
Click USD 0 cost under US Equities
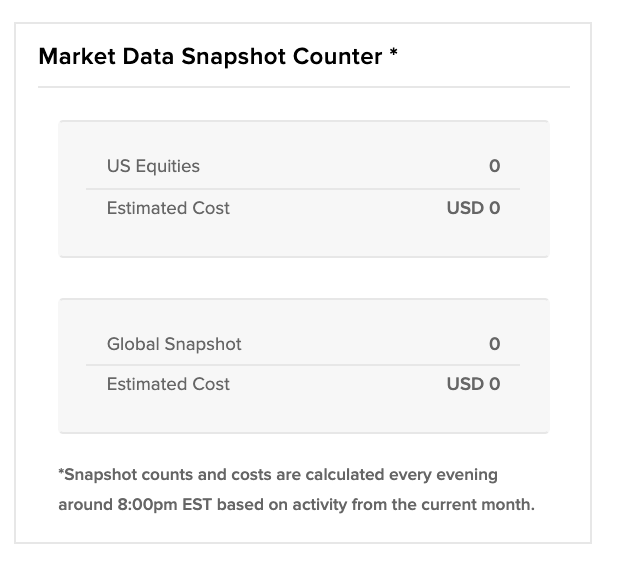tap(473, 208)
